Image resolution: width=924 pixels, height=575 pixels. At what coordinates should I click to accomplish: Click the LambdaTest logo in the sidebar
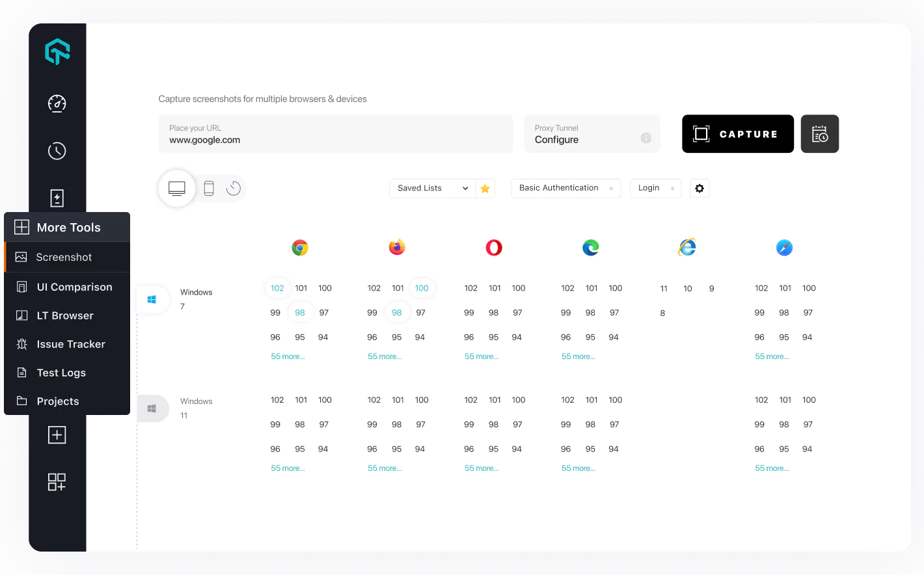(57, 51)
